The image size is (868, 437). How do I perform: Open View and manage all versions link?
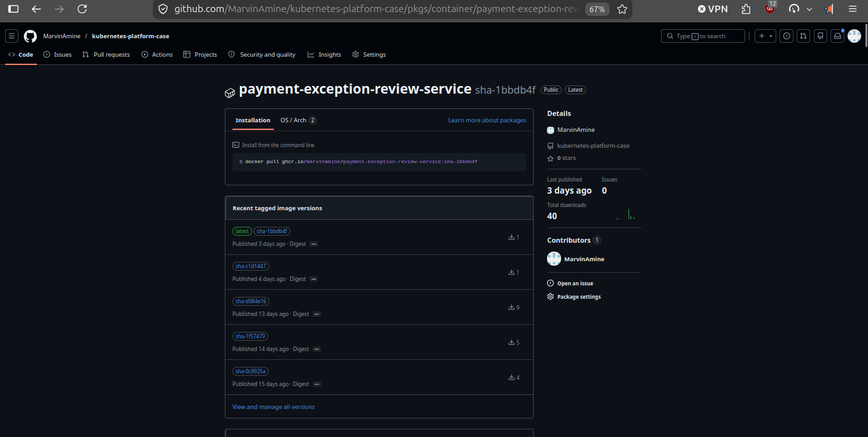pos(273,407)
